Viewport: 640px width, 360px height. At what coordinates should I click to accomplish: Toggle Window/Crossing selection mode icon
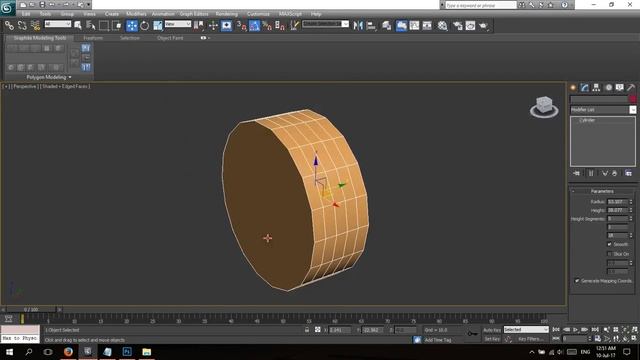(x=117, y=25)
